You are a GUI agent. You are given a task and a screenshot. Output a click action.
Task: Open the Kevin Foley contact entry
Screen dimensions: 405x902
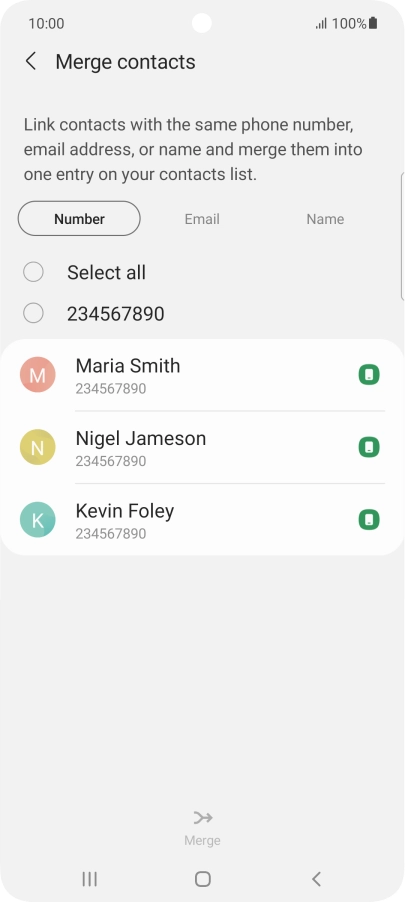(x=202, y=520)
